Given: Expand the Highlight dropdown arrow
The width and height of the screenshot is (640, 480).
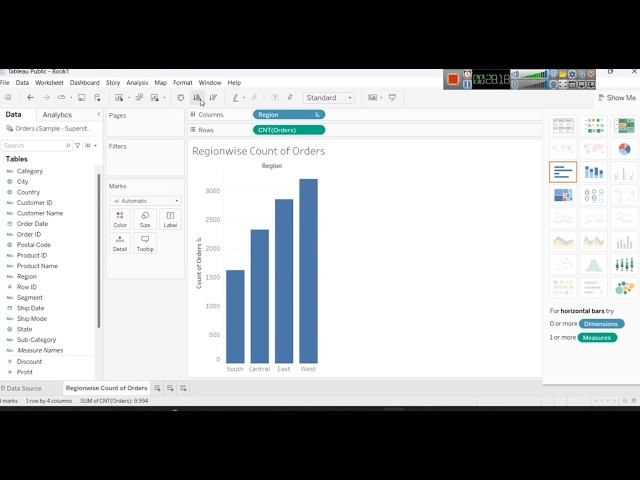Looking at the screenshot, I should 244,98.
